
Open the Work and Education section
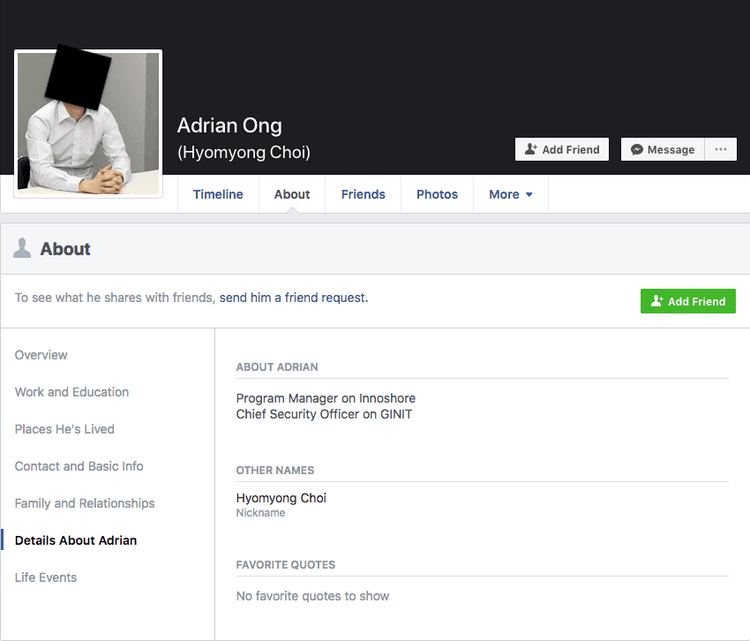pyautogui.click(x=72, y=392)
